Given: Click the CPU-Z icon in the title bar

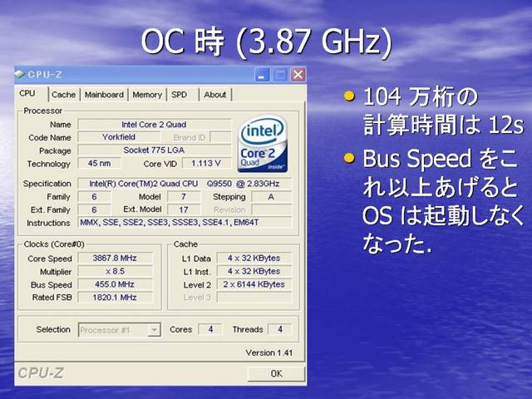Looking at the screenshot, I should [x=20, y=75].
